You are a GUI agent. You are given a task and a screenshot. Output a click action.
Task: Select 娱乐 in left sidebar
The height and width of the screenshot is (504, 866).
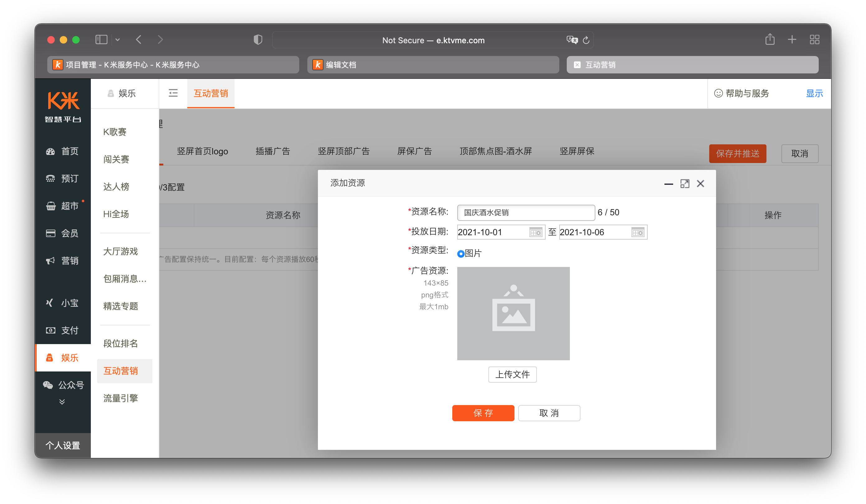point(63,358)
